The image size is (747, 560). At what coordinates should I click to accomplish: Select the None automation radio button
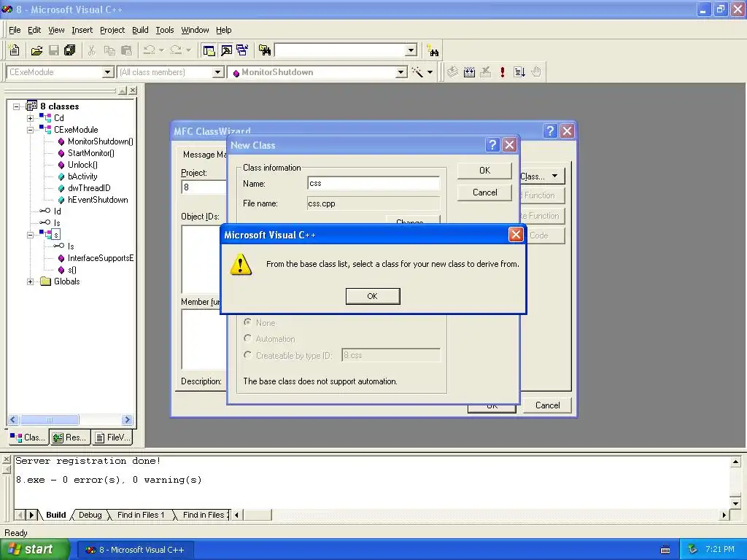247,322
